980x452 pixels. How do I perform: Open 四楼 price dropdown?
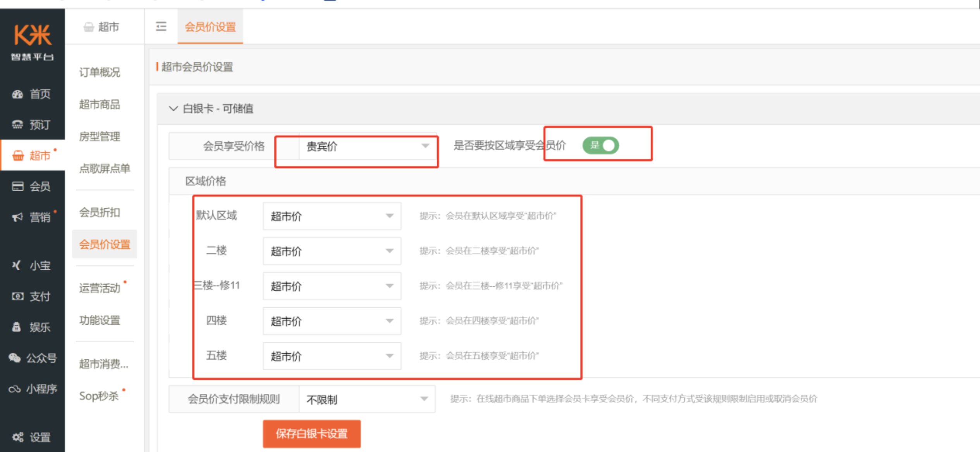click(x=332, y=321)
